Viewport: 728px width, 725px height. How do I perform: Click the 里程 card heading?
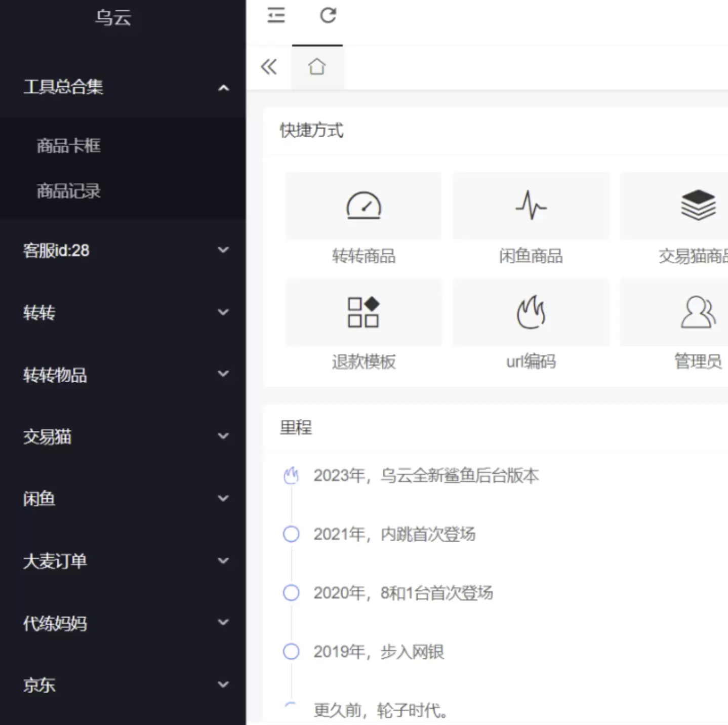coord(296,427)
